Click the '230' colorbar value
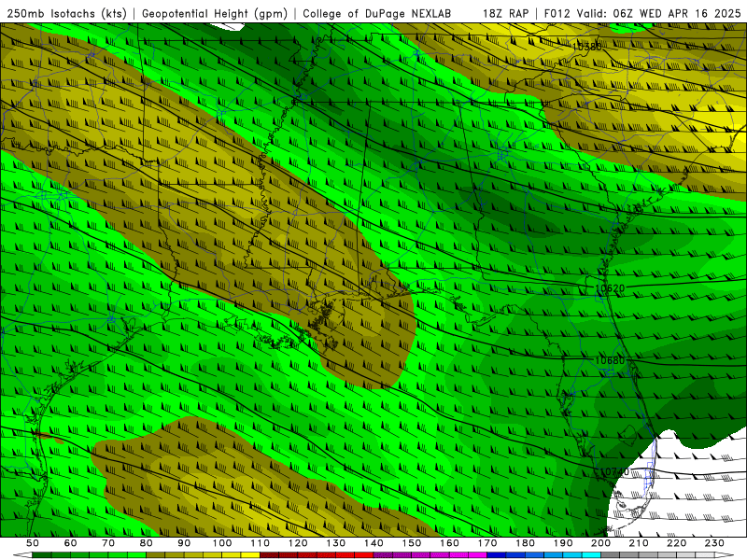Viewport: 747px width, 560px height. point(714,543)
